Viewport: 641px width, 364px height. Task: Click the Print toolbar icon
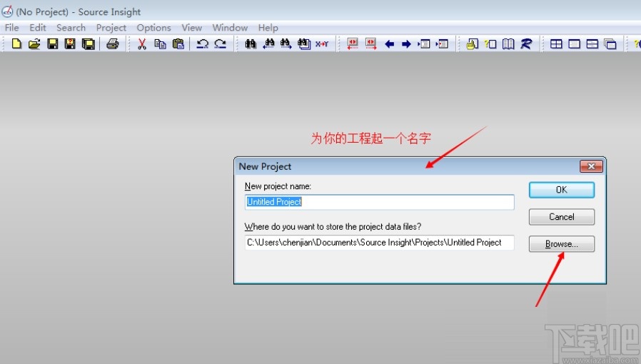tap(112, 44)
